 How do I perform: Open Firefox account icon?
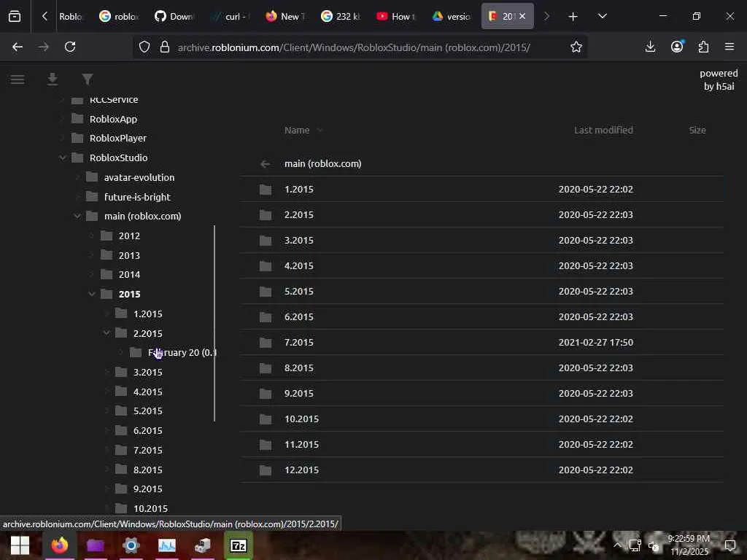pos(677,47)
